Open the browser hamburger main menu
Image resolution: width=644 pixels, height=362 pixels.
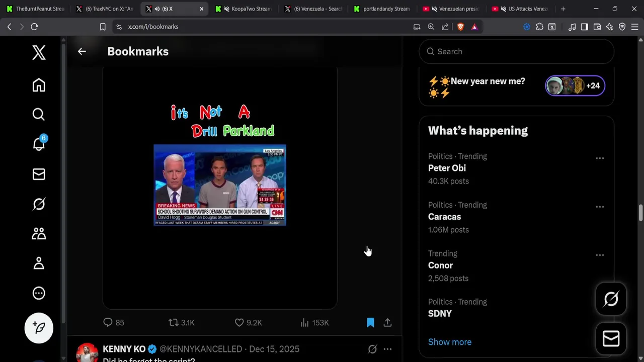pyautogui.click(x=635, y=27)
